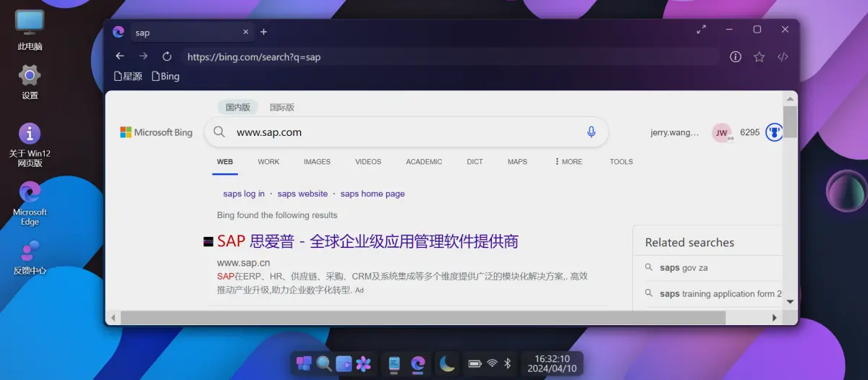Open 设置 desktop icon
868x380 pixels.
[30, 82]
